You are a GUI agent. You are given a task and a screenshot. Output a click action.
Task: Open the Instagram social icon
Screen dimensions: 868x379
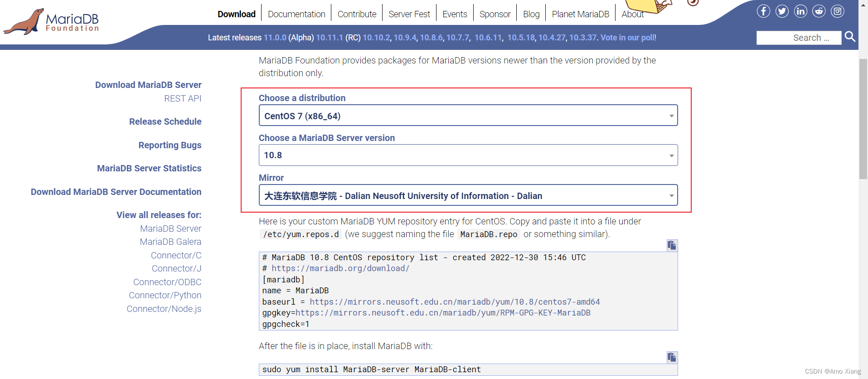[x=837, y=11]
